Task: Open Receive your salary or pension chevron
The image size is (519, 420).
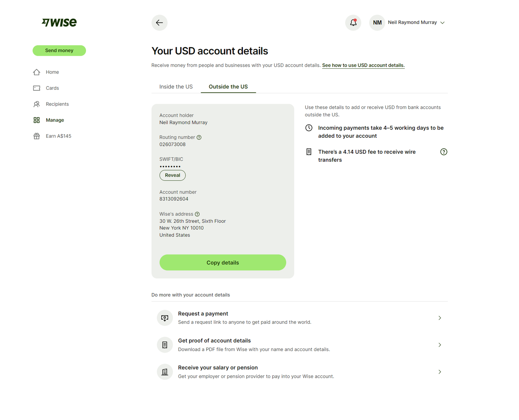Action: 440,372
